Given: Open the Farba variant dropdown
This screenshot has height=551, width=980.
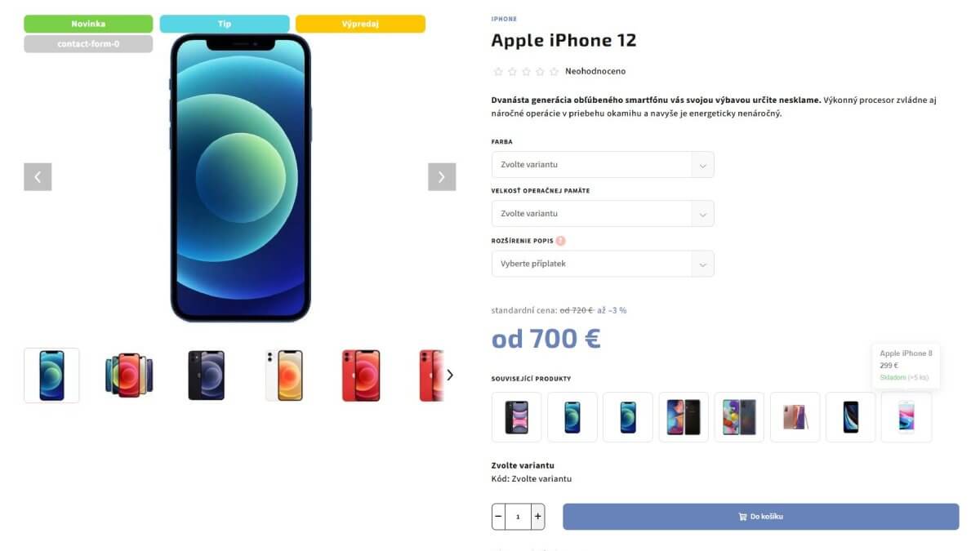Looking at the screenshot, I should point(603,164).
